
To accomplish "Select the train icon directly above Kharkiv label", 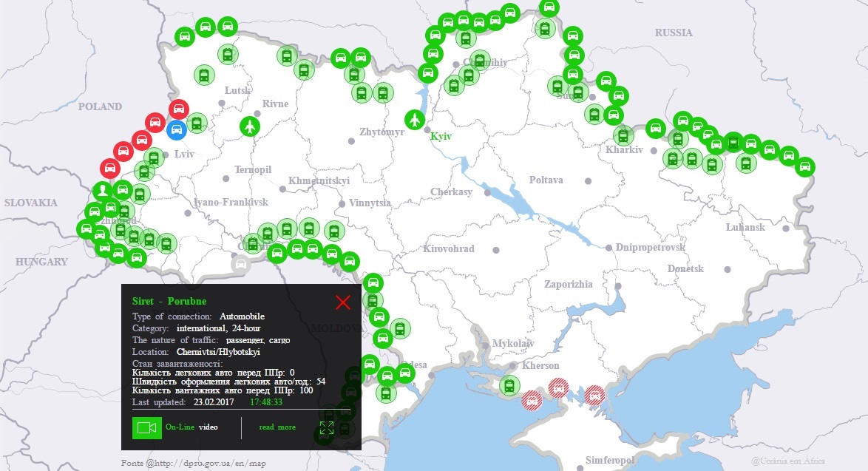I will 623,135.
